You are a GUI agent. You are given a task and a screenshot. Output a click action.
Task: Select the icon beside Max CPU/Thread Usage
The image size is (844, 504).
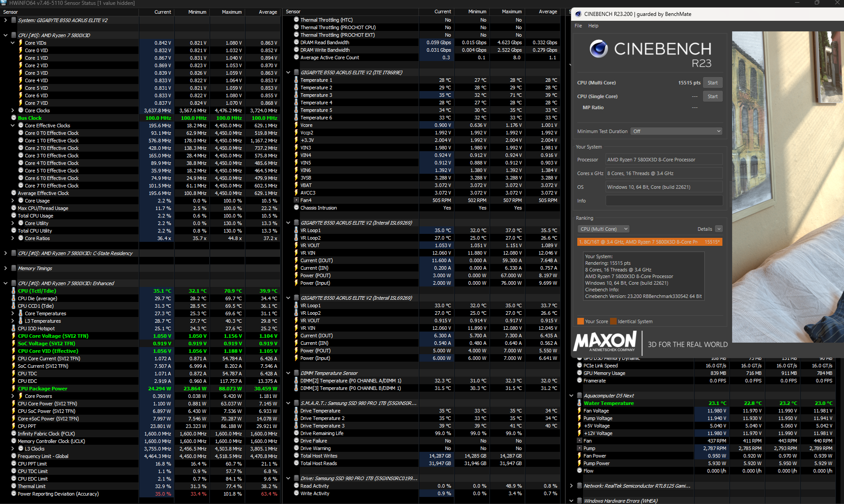pos(14,208)
